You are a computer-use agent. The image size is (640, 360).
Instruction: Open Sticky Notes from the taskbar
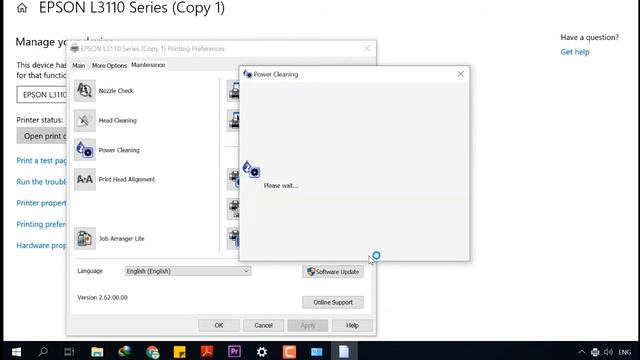[x=180, y=351]
